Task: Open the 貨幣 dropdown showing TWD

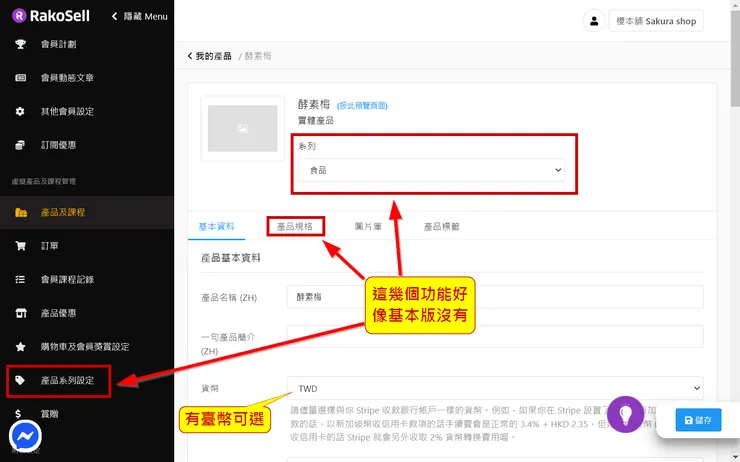Action: point(495,388)
